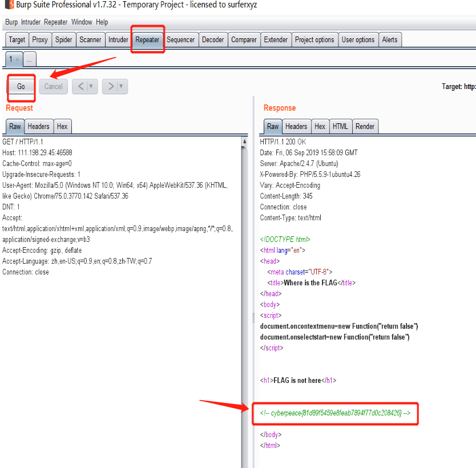Switch to the Proxy tab
The width and height of the screenshot is (476, 468).
(x=40, y=40)
